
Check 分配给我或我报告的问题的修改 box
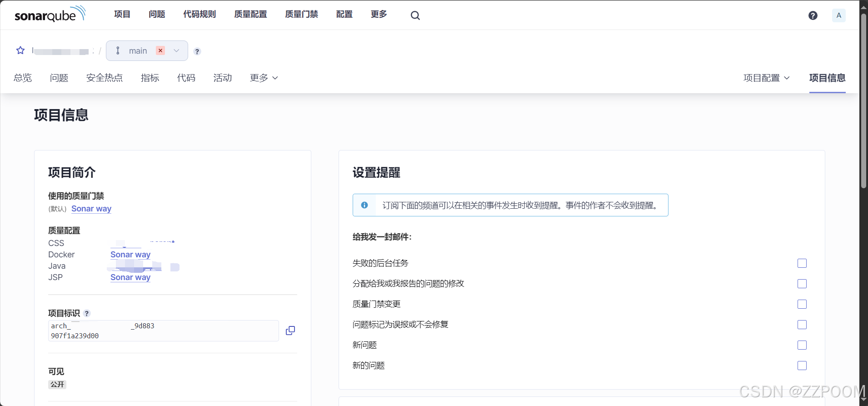coord(802,284)
